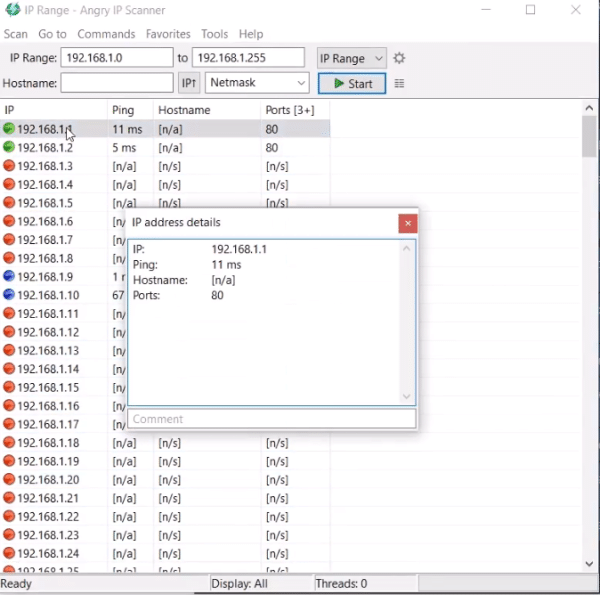Click the starting IP field 192.168.1.0
Screen dimensions: 600x595
click(117, 58)
